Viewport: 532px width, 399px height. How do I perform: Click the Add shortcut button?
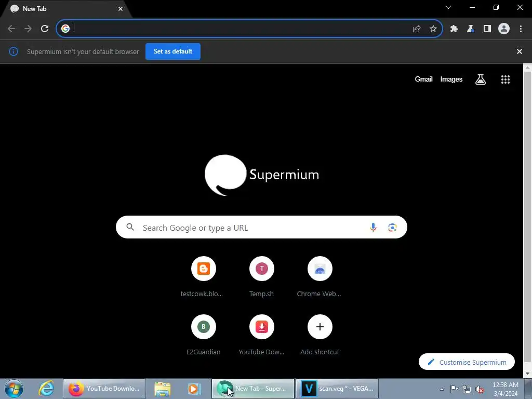320,335
